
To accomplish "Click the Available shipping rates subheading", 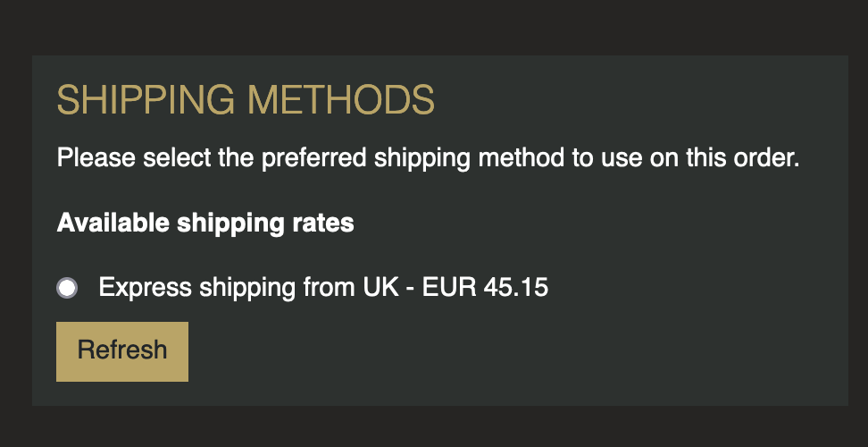I will point(205,223).
